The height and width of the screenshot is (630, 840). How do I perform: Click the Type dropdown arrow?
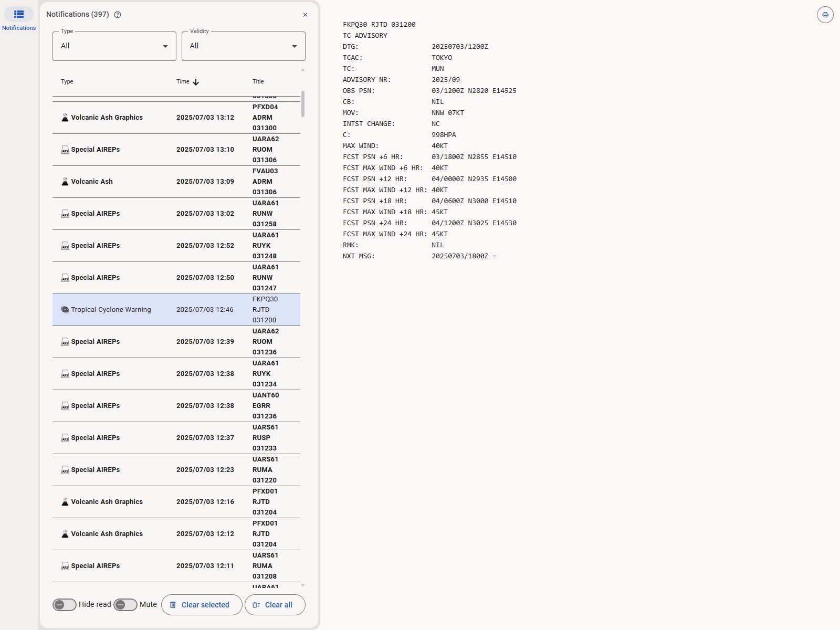coord(165,46)
